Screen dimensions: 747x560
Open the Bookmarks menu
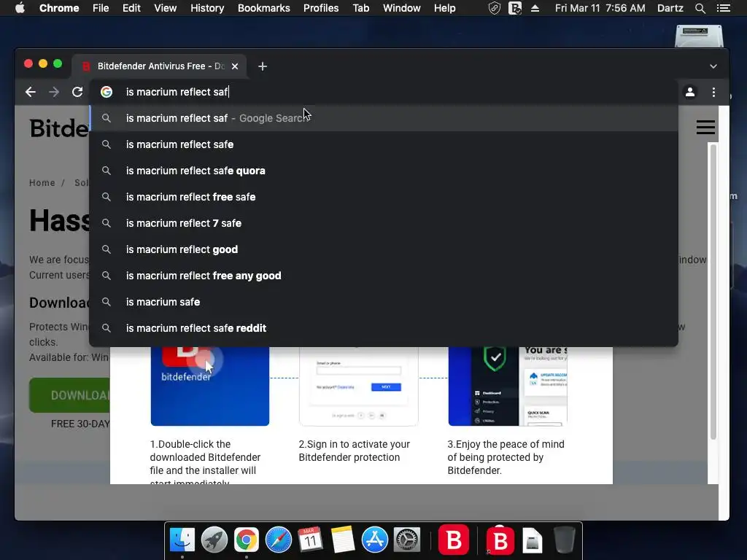264,8
